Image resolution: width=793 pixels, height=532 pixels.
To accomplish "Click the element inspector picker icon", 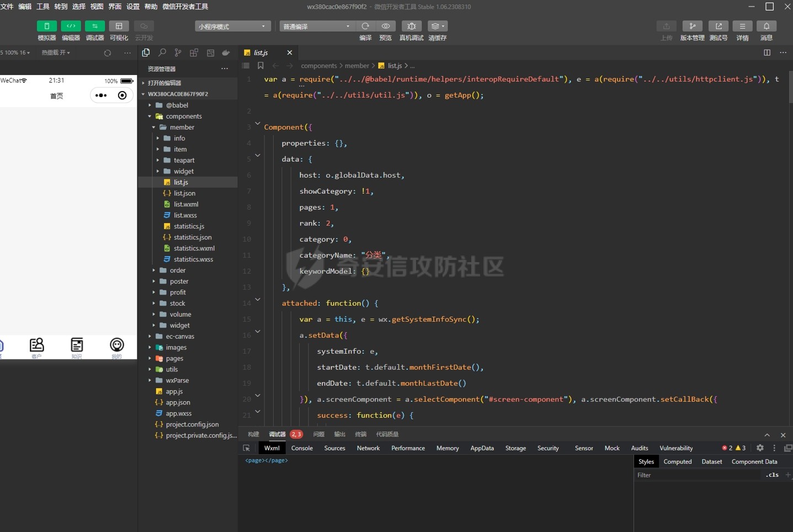I will 247,448.
